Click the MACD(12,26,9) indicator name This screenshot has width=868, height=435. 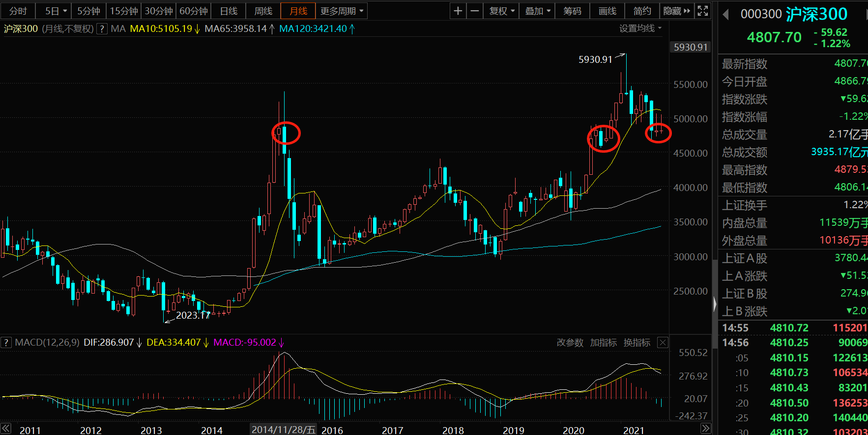click(47, 342)
